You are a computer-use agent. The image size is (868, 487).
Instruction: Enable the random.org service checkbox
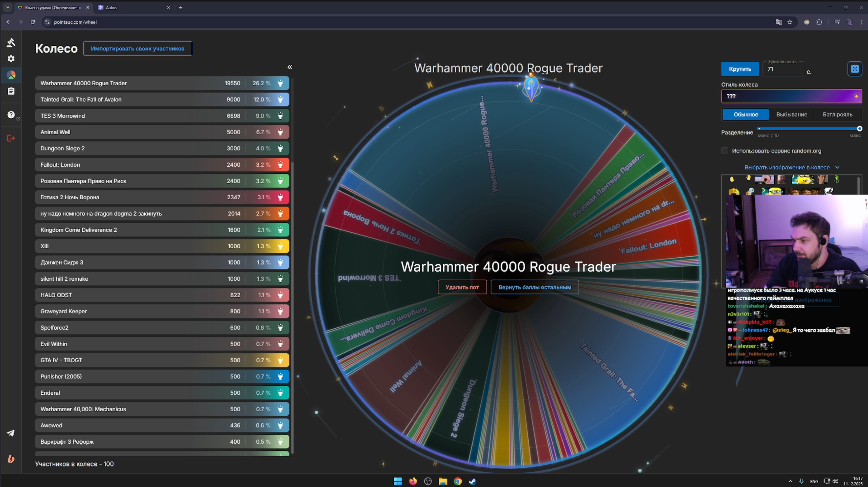coord(725,151)
